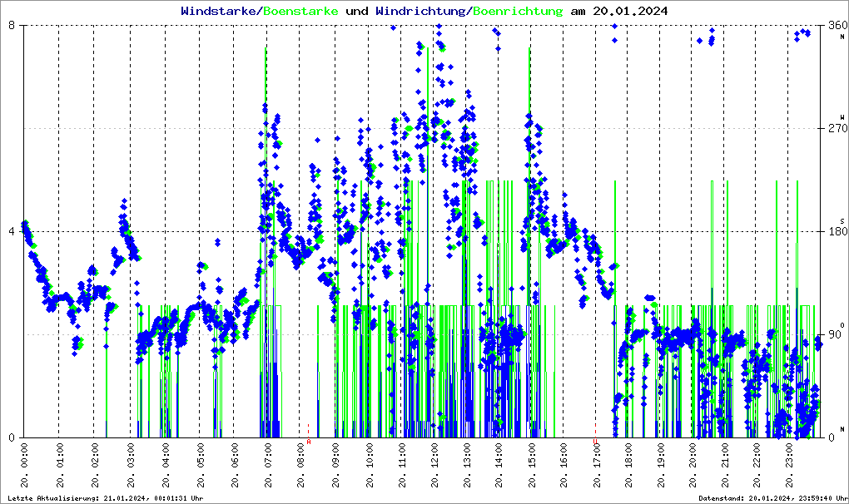Click the '4' value on left axis
Image resolution: width=849 pixels, height=504 pixels.
[12, 232]
